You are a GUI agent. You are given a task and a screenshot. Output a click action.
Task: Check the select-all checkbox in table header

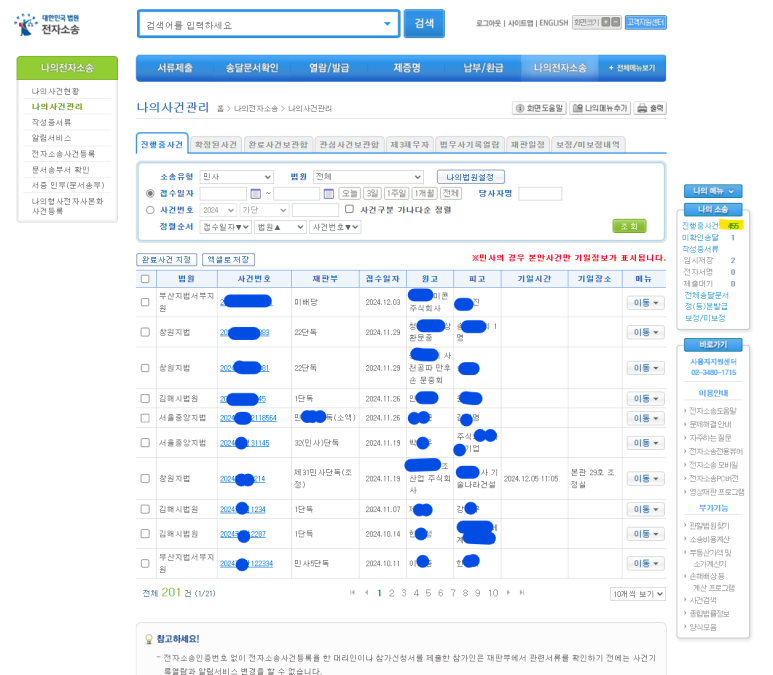(x=146, y=278)
